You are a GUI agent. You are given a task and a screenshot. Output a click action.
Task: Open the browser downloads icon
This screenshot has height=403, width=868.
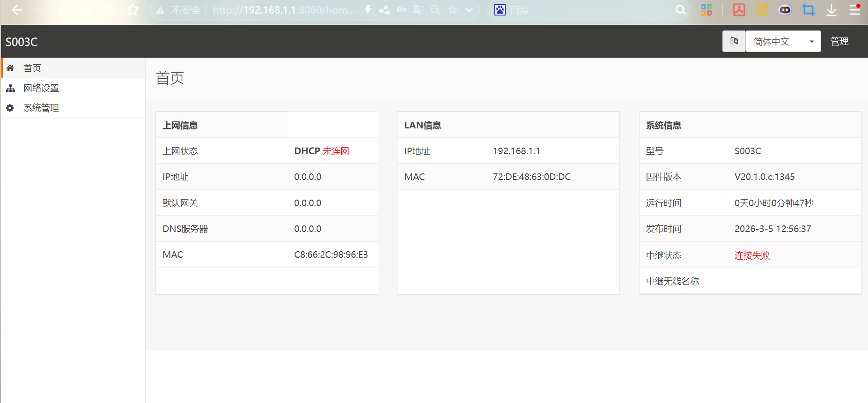pos(831,10)
